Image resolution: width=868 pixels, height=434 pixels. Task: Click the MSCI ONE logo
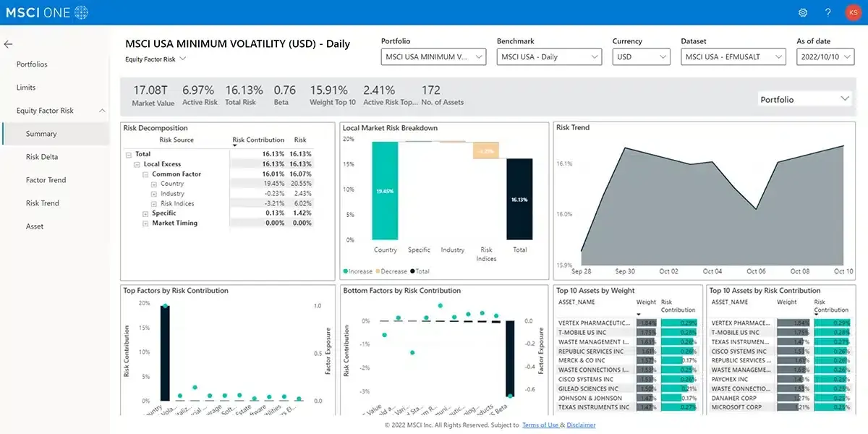[x=46, y=12]
